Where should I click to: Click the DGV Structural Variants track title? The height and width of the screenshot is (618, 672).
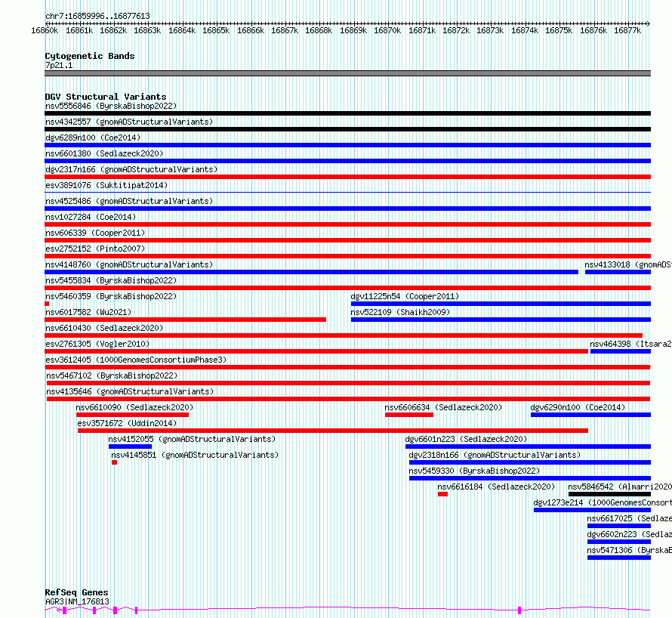coord(106,97)
